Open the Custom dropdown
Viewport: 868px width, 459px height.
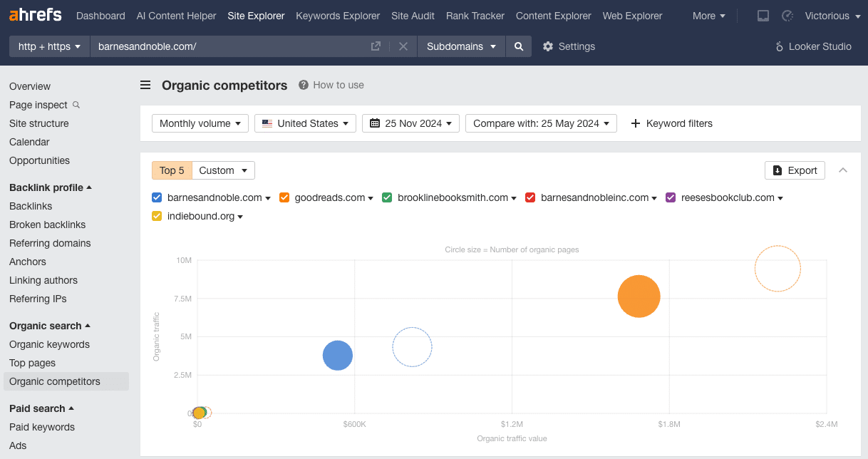(x=223, y=170)
